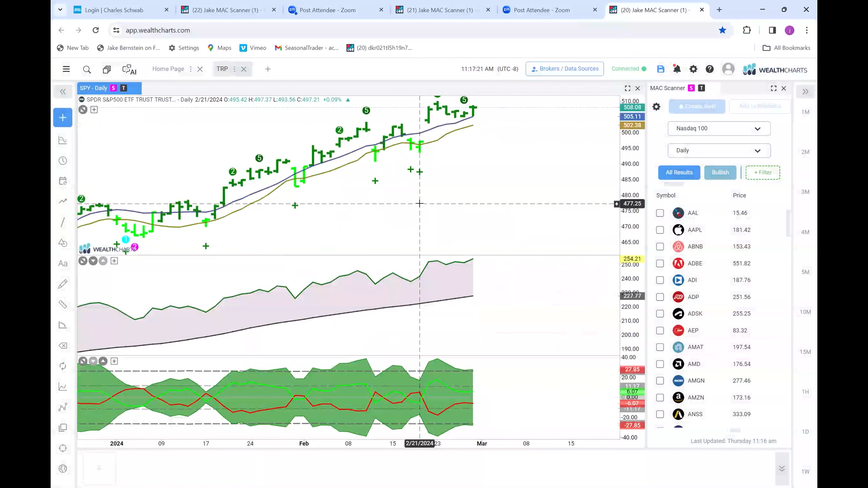The image size is (868, 488).
Task: Click the + Filter button
Action: click(763, 173)
